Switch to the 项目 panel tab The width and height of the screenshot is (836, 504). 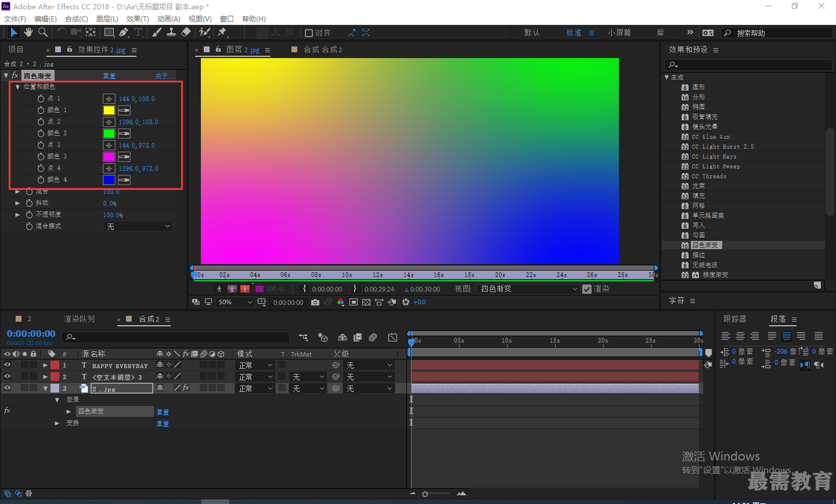click(16, 49)
